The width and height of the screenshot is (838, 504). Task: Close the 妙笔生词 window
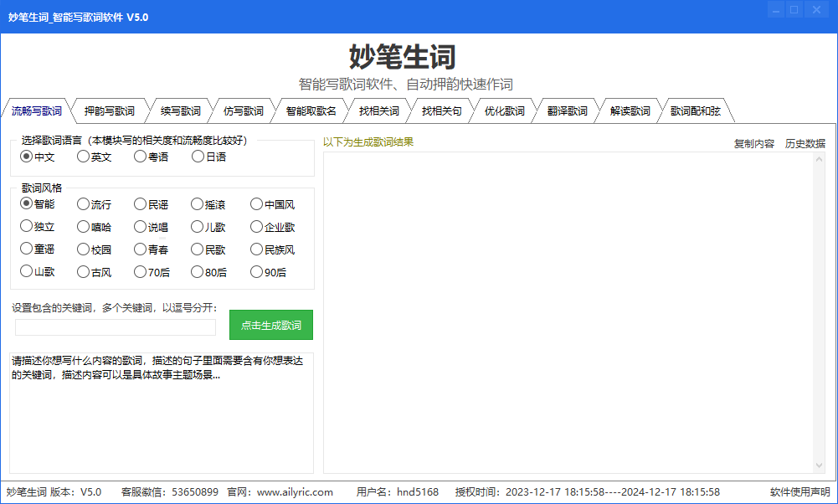tap(816, 9)
